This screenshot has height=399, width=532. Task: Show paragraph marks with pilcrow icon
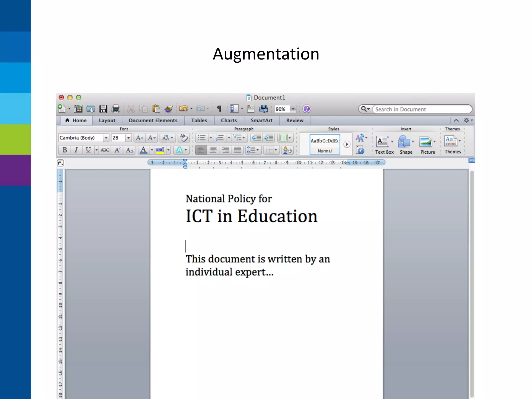pyautogui.click(x=219, y=109)
